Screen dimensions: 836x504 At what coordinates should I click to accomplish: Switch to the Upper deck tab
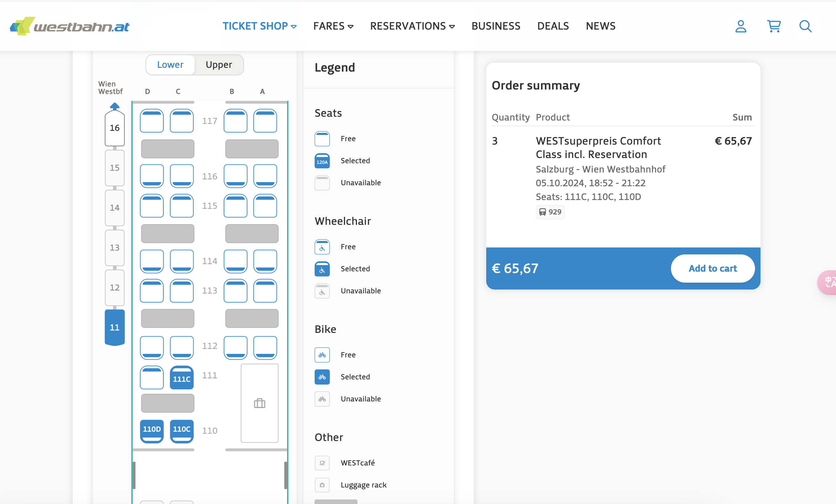click(219, 65)
